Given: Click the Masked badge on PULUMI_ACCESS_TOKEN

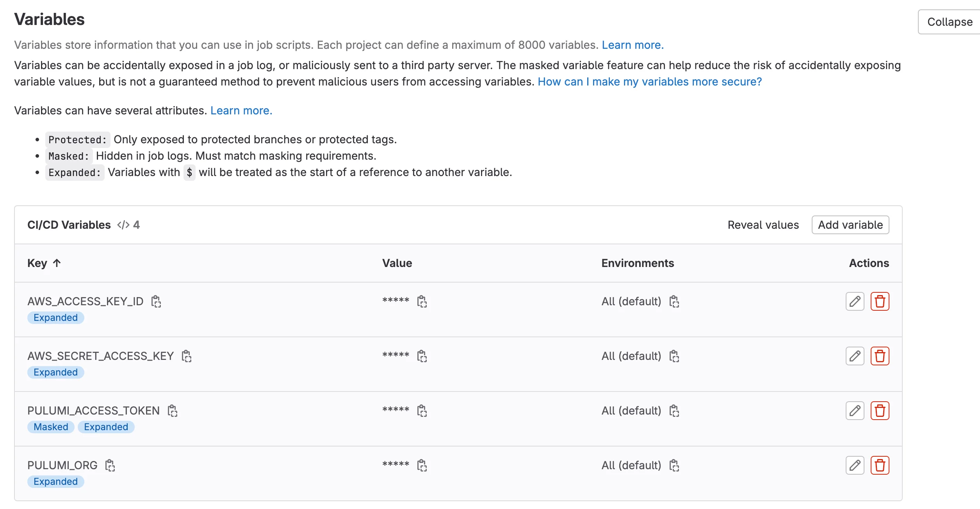Looking at the screenshot, I should tap(51, 427).
